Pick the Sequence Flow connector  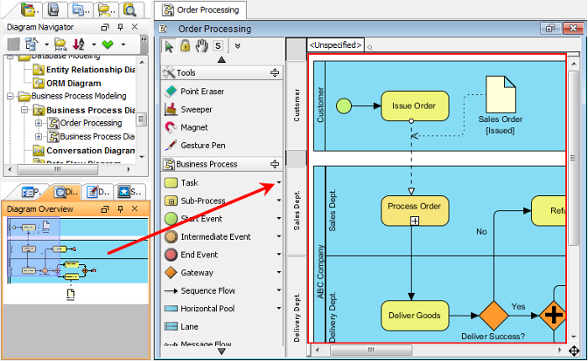[200, 291]
